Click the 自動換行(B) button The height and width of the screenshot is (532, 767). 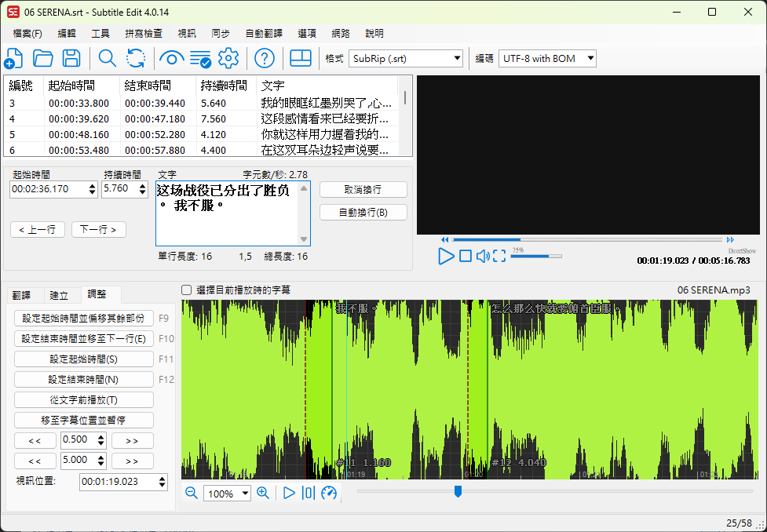coord(363,212)
